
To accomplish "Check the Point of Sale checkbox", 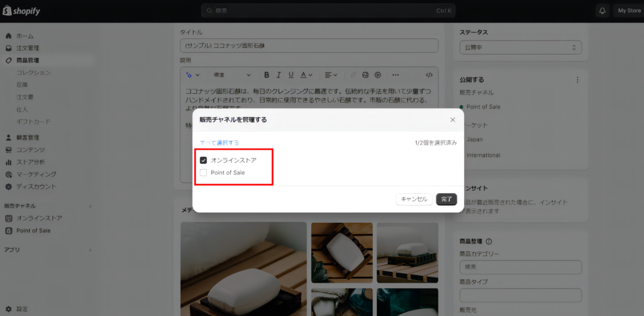I will 203,172.
